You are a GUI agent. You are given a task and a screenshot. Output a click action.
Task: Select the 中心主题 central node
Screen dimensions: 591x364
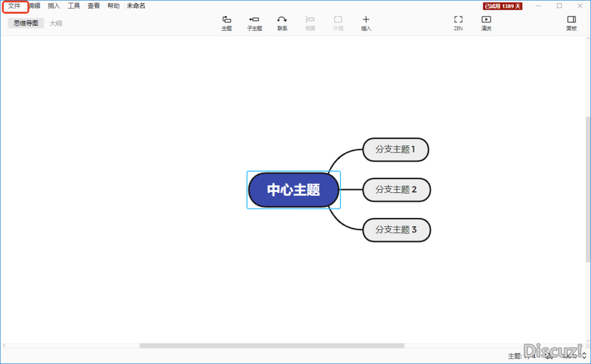tap(294, 190)
